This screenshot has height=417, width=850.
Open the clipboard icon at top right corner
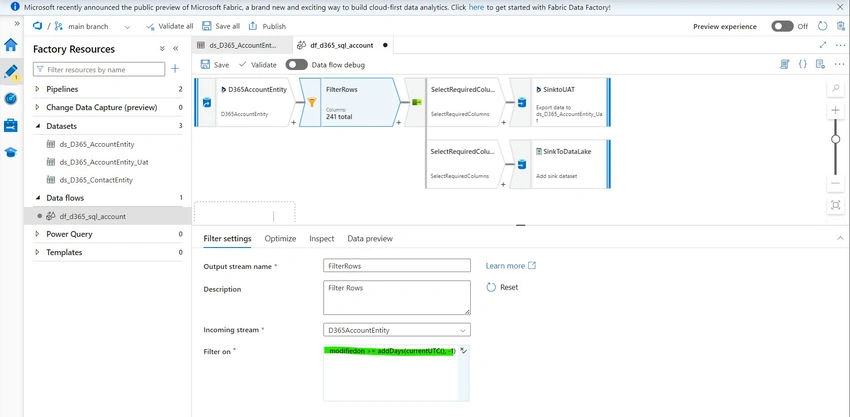(840, 26)
